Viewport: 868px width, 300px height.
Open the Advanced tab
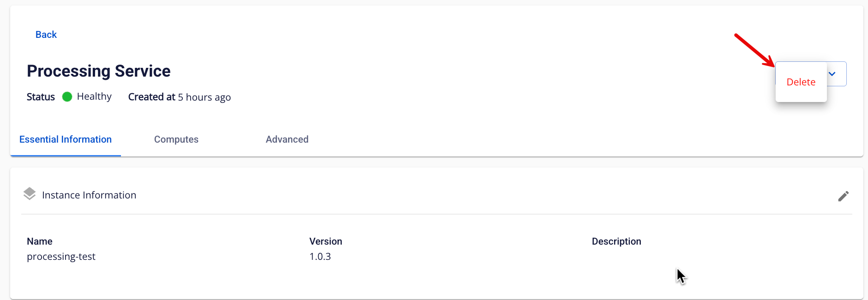[287, 139]
